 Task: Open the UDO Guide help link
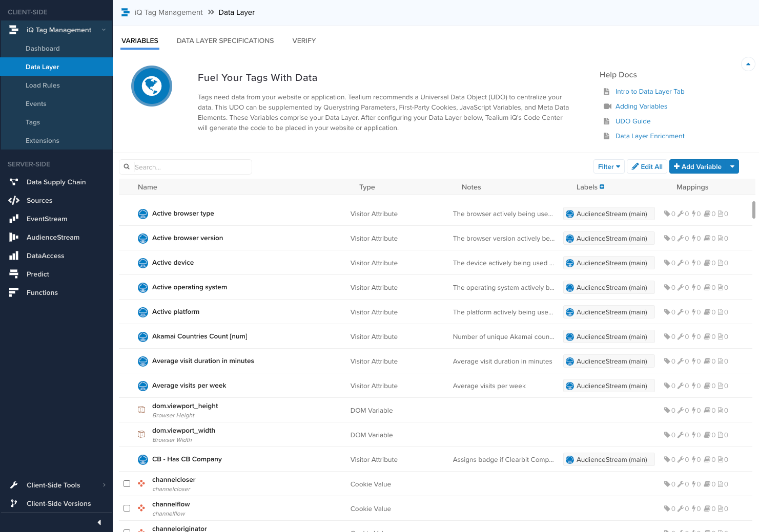[x=632, y=121]
